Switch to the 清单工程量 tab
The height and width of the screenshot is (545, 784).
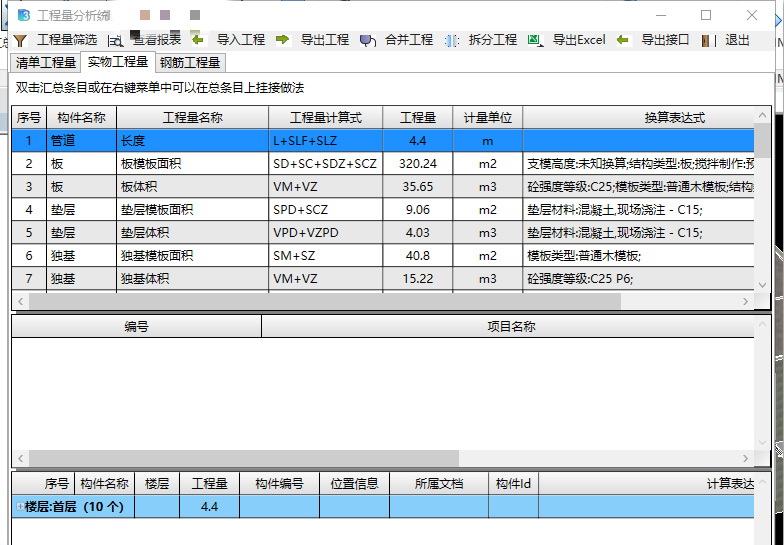tap(46, 63)
